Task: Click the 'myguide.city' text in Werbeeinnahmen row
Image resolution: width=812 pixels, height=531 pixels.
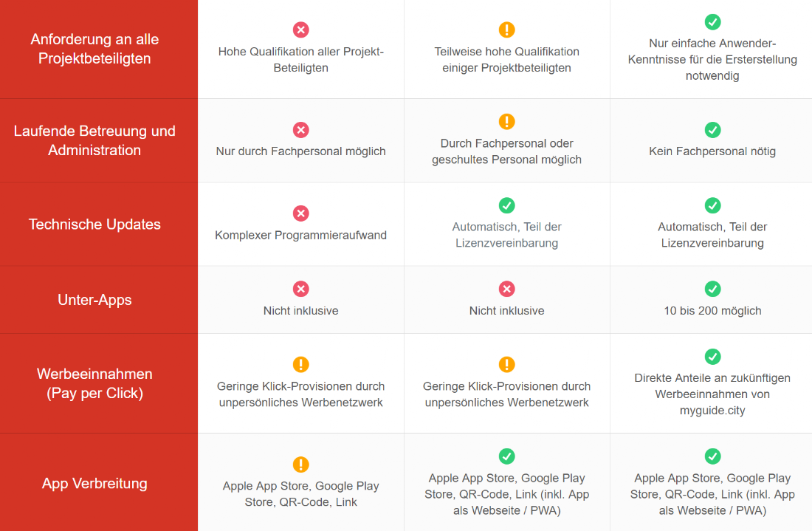Action: pyautogui.click(x=712, y=411)
